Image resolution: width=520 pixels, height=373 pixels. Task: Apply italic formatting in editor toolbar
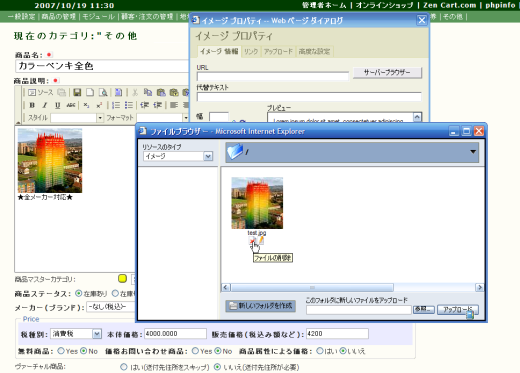point(45,105)
